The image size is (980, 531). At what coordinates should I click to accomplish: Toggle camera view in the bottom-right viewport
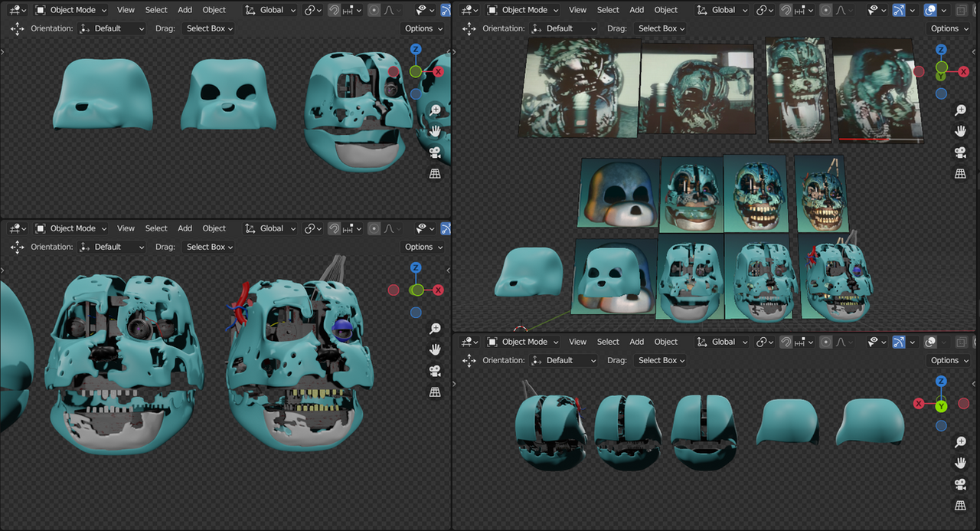(961, 484)
